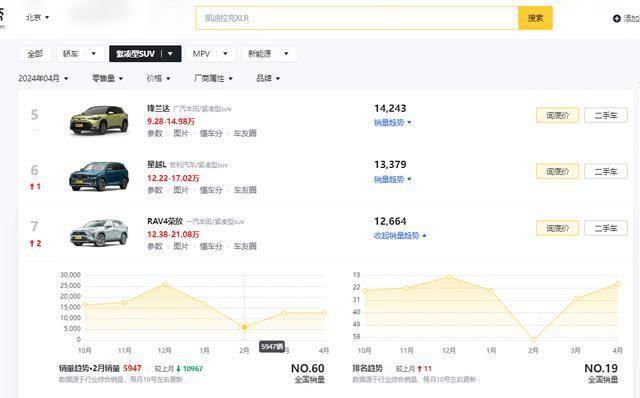Open 车友圈 for 锋兰达
This screenshot has height=398, width=640.
pos(245,133)
